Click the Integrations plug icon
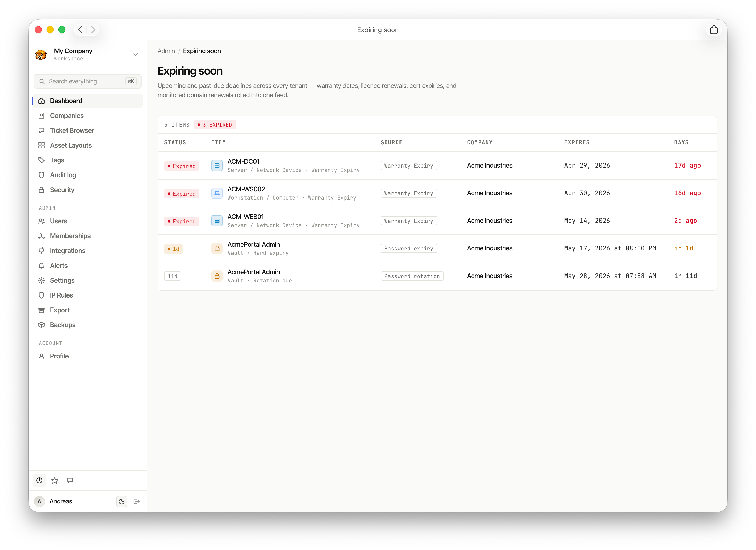The width and height of the screenshot is (756, 550). click(x=41, y=251)
